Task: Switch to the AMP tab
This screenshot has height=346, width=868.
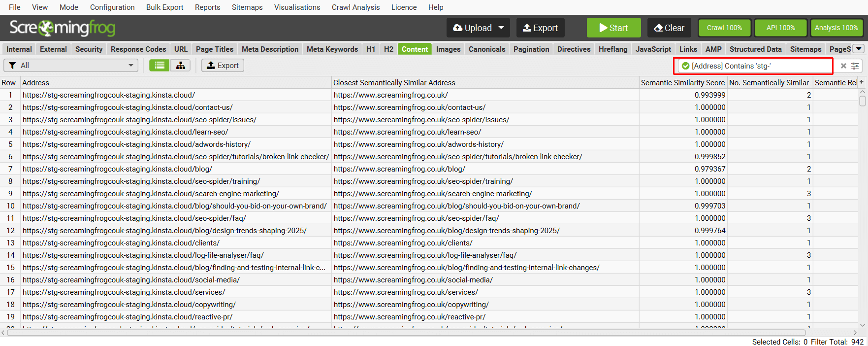Action: [713, 49]
